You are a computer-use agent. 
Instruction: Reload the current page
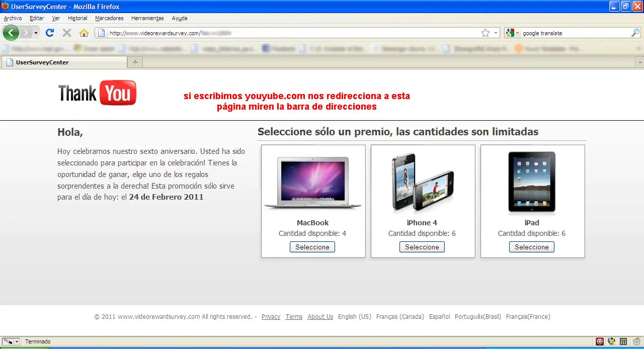pyautogui.click(x=49, y=33)
